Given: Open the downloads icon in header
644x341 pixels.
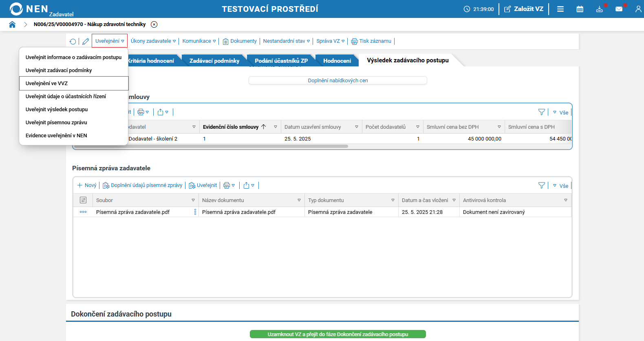Looking at the screenshot, I should point(599,9).
